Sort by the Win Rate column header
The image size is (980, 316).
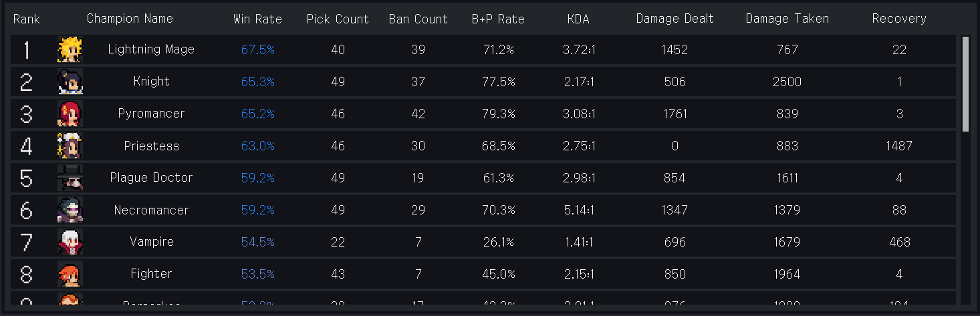257,19
